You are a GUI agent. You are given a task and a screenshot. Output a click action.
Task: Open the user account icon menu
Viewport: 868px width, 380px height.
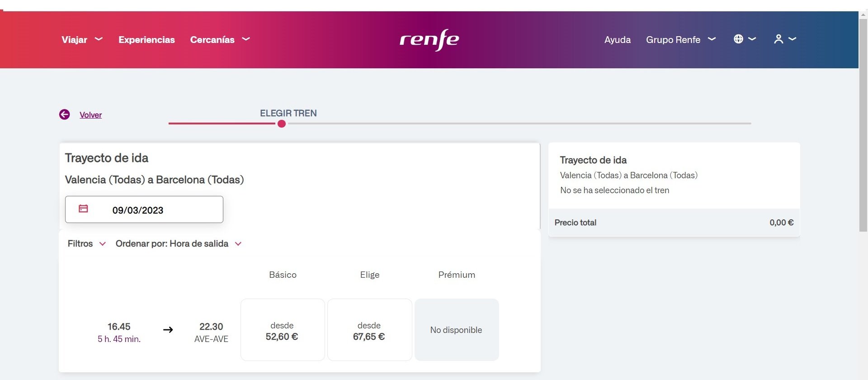tap(784, 39)
